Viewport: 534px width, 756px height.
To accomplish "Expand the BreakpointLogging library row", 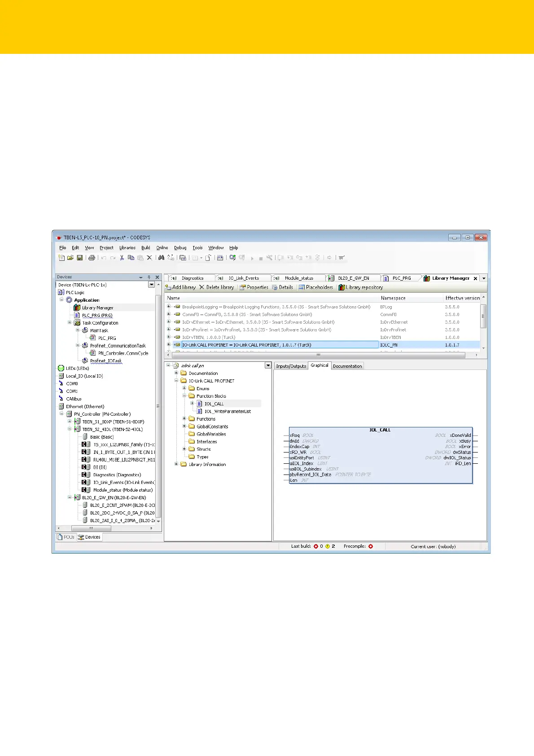I will 169,307.
